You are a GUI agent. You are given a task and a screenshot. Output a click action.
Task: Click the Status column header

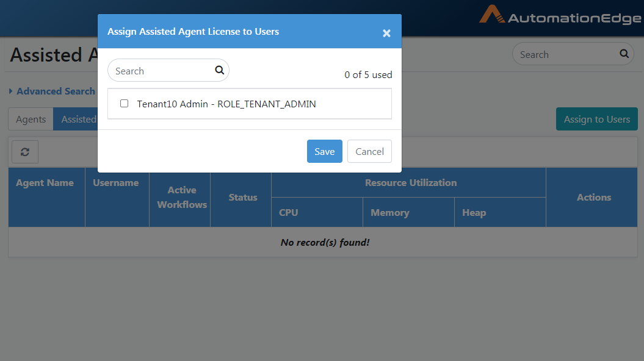point(243,198)
